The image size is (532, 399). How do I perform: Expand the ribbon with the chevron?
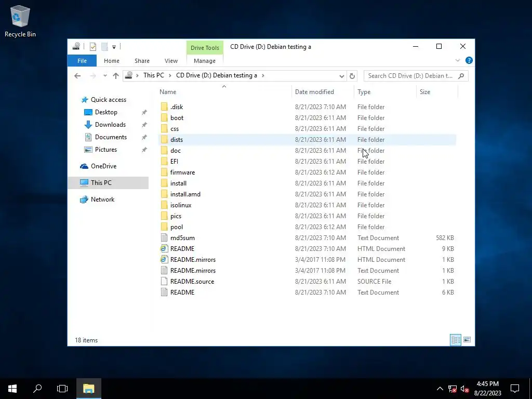(x=458, y=60)
